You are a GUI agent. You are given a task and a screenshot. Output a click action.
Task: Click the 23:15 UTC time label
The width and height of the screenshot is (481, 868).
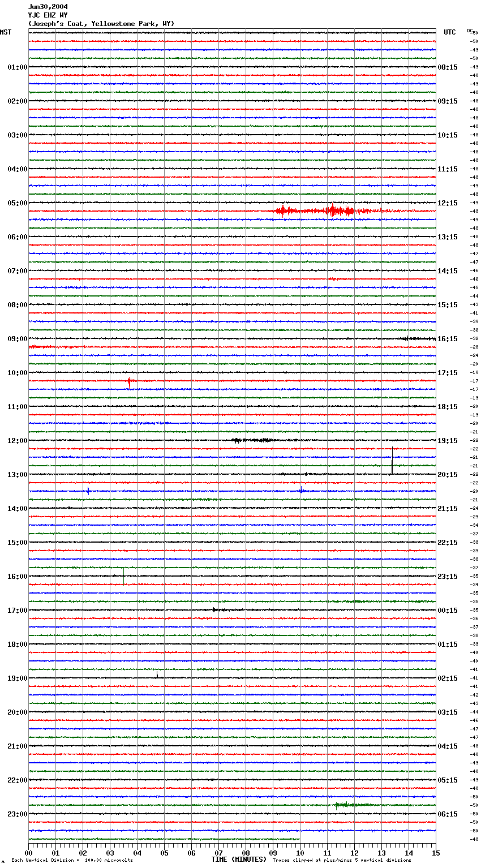tap(448, 577)
